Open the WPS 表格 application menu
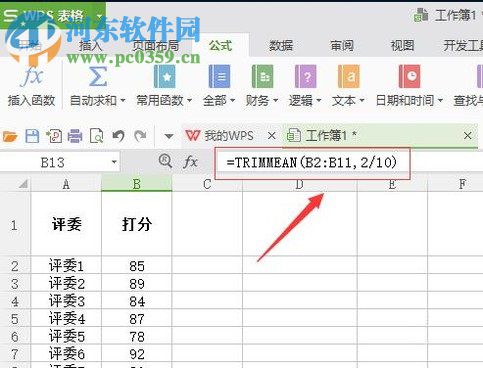 click(53, 15)
